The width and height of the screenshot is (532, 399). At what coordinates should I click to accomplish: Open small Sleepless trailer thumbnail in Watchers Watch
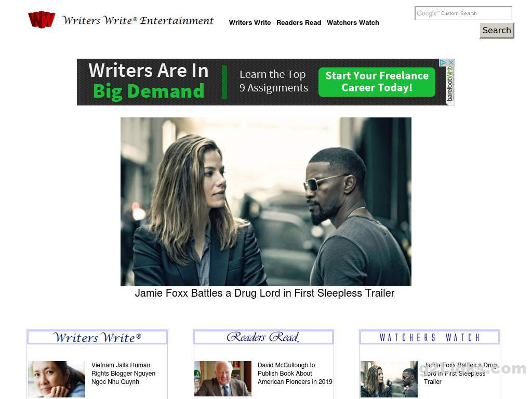[x=389, y=379]
